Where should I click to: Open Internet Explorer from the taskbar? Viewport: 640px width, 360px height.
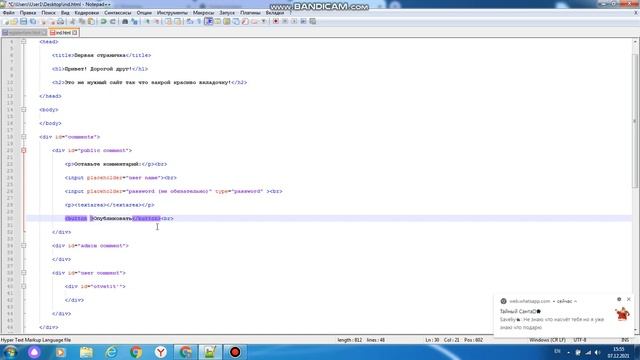111,352
